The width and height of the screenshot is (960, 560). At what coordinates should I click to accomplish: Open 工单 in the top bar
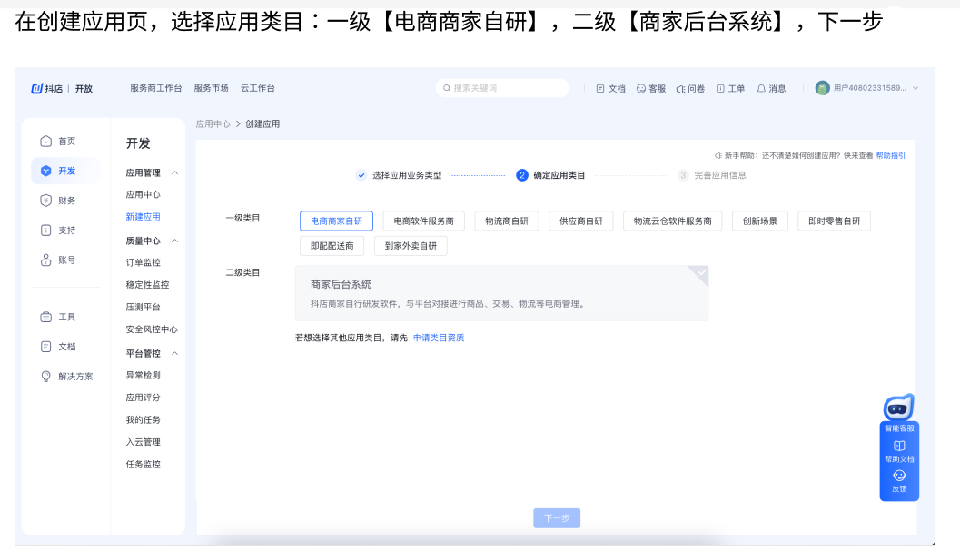pyautogui.click(x=730, y=89)
